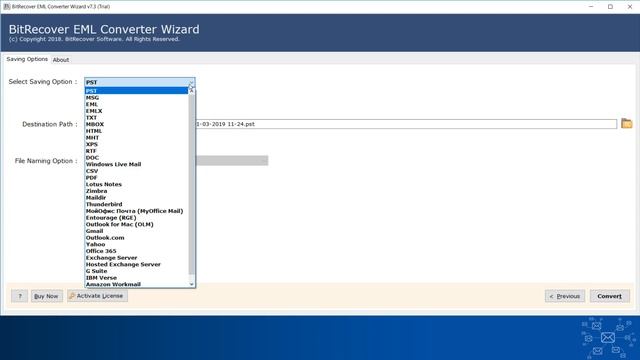Pick Zimbra as saving option
The image size is (640, 360).
tap(136, 191)
